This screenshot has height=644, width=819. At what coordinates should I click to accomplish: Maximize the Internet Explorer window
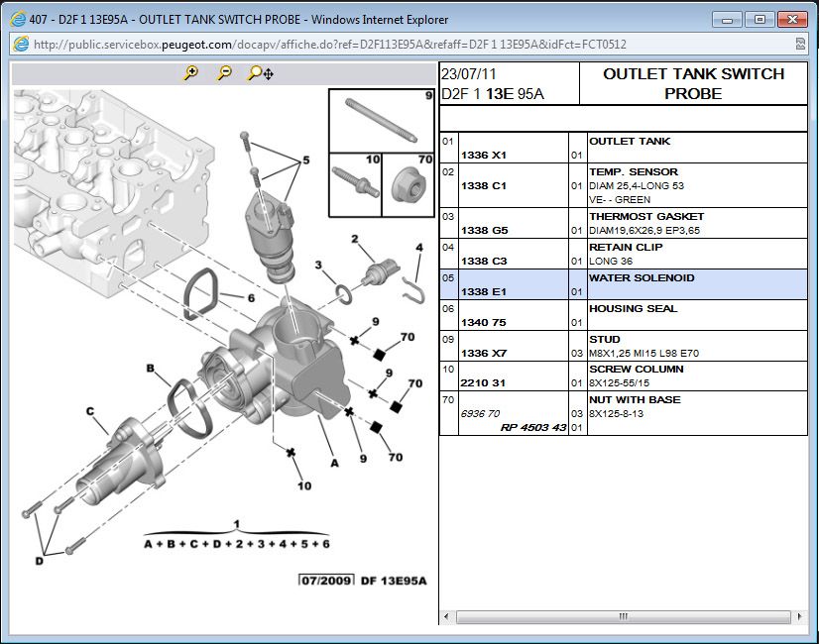tap(760, 19)
